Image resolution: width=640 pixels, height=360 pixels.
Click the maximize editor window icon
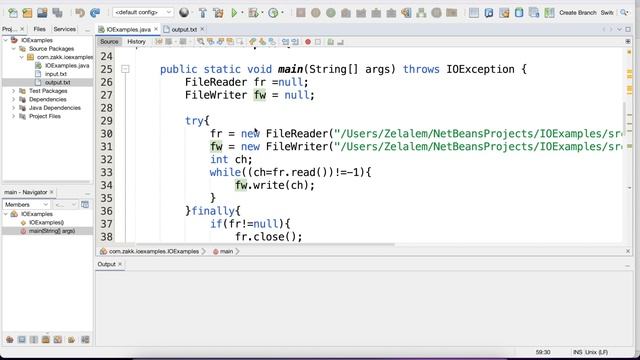pos(628,29)
